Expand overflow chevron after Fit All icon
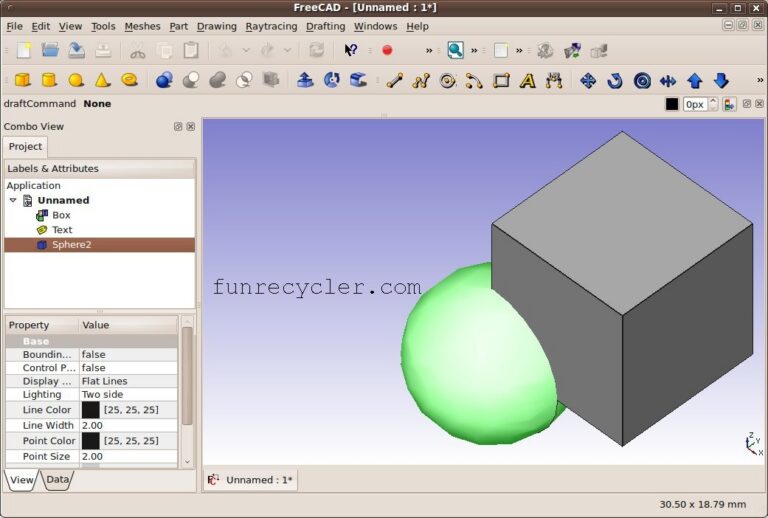Image resolution: width=768 pixels, height=518 pixels. tap(474, 50)
